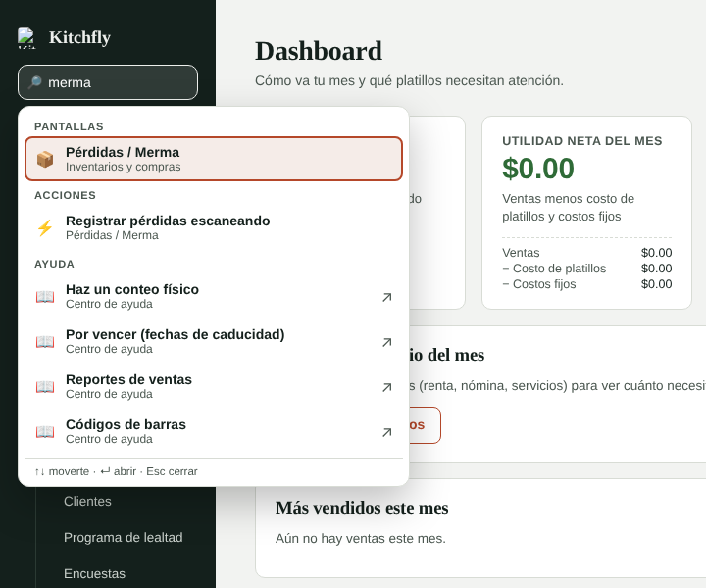706x588 pixels.
Task: Click the Ventas row in profit card
Action: point(586,253)
